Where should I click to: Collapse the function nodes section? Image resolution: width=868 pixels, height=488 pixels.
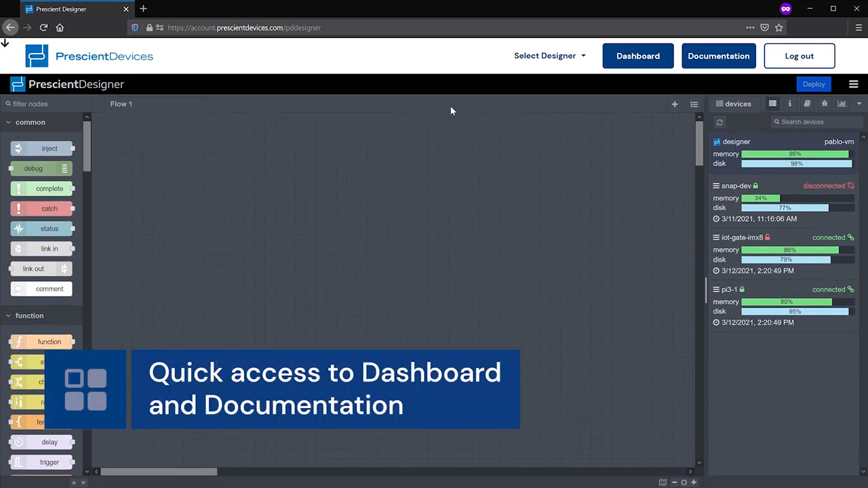pyautogui.click(x=9, y=315)
